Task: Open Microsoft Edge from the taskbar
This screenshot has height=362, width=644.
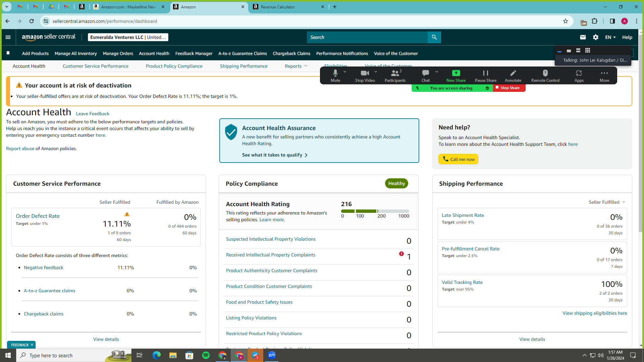Action: (156, 355)
